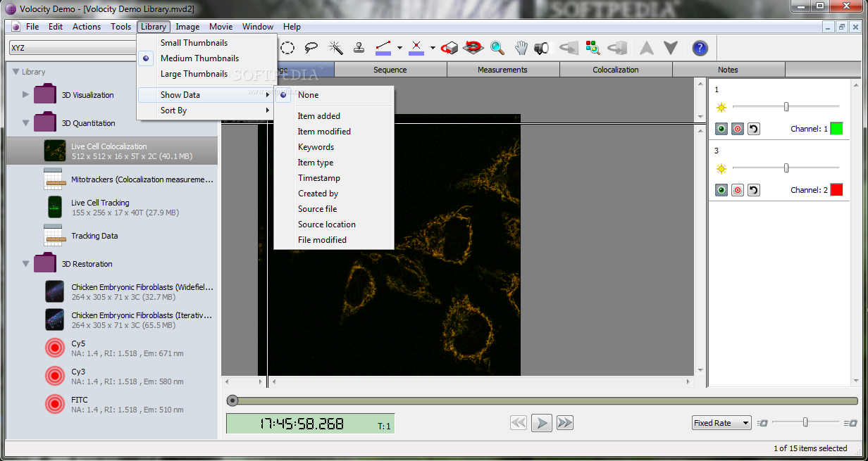Reset channel 1 with undo arrow button
The width and height of the screenshot is (868, 461).
pos(754,129)
